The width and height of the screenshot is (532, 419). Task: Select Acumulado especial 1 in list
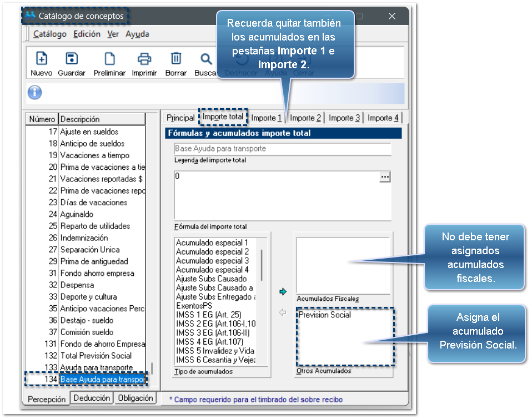coord(212,243)
